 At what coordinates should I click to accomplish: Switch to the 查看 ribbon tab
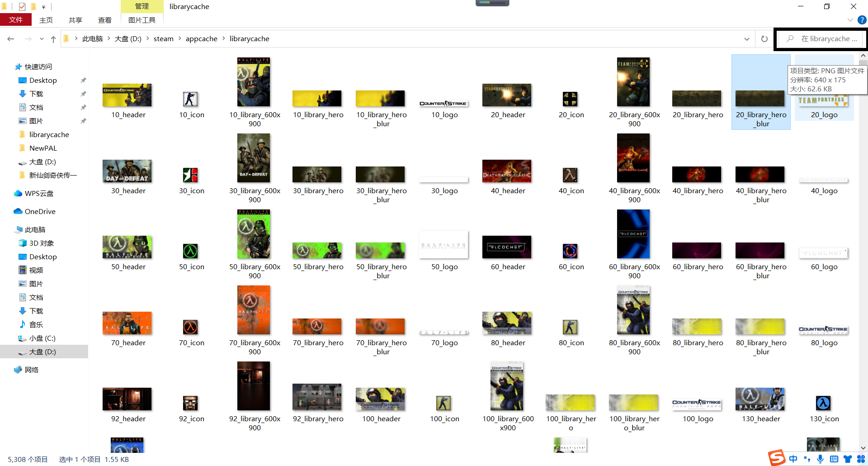105,20
